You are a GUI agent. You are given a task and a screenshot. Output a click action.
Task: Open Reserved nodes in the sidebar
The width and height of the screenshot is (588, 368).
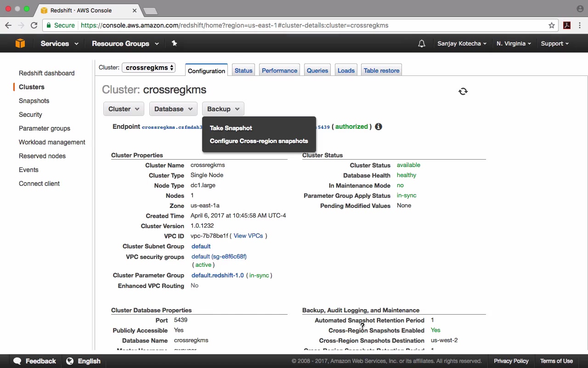pyautogui.click(x=42, y=156)
